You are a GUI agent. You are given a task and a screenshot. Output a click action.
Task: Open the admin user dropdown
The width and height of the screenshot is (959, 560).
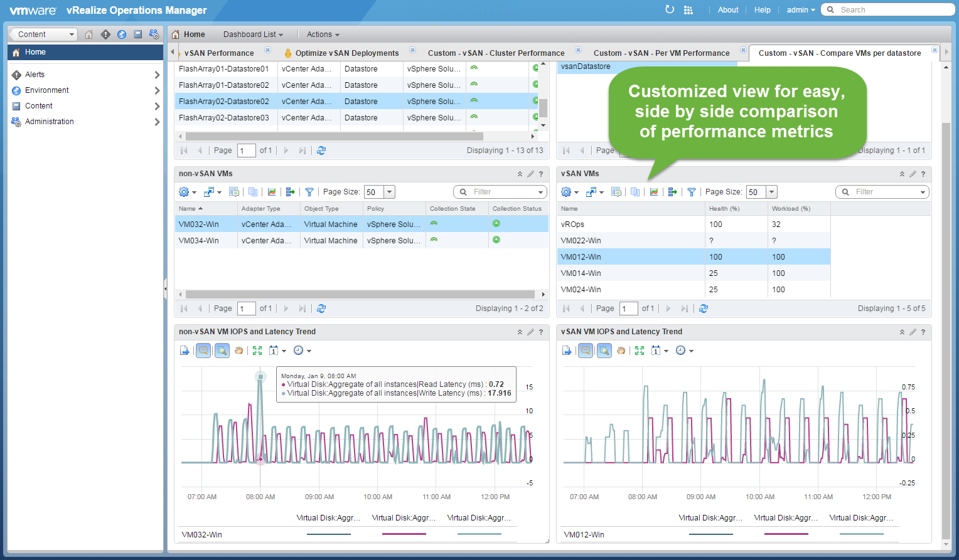801,10
